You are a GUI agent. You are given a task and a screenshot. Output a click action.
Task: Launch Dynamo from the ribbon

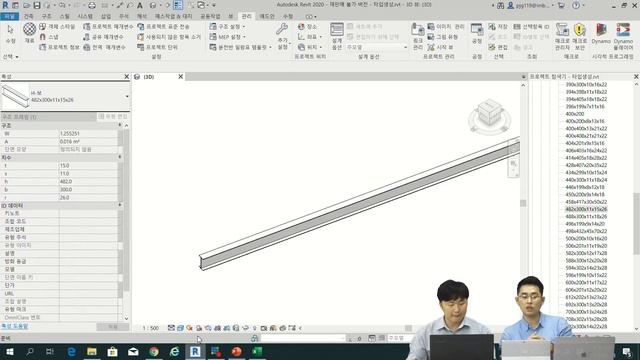[x=601, y=33]
